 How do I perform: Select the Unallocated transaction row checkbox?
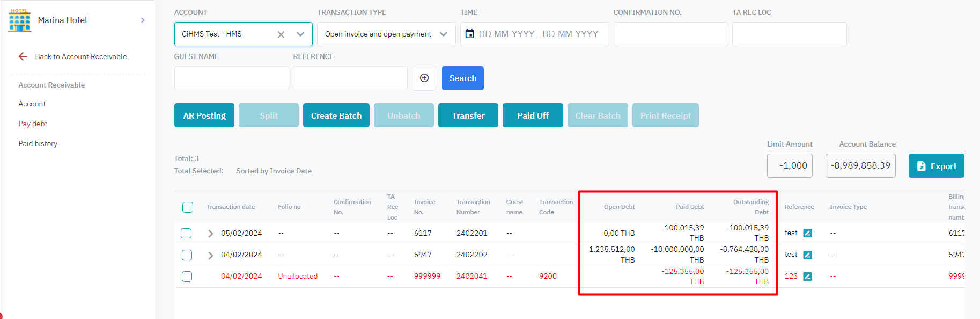187,277
